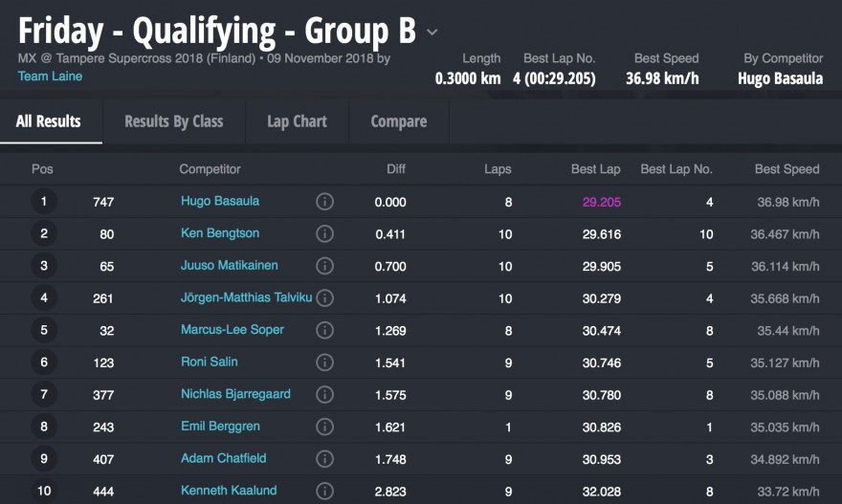Viewport: 842px width, 504px height.
Task: Show info icon for Adam Chatfield
Action: [x=324, y=459]
